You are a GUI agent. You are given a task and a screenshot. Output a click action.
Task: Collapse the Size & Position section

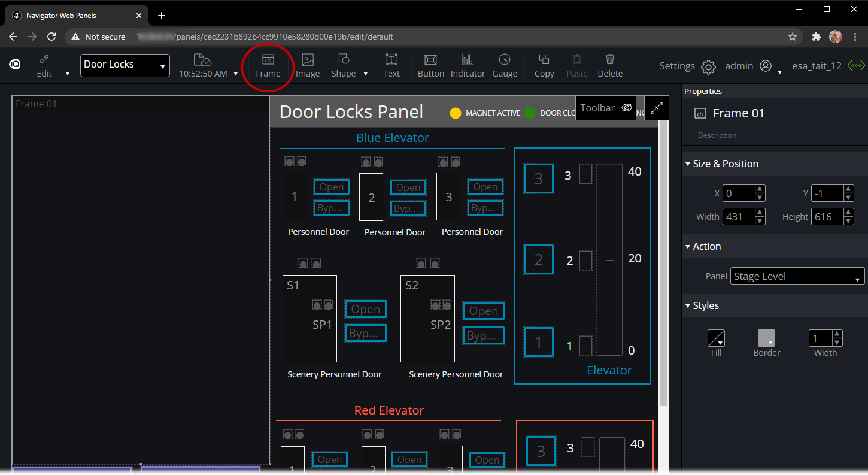point(688,164)
